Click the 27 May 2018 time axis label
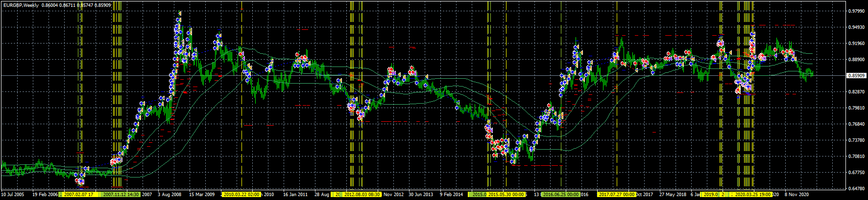 (x=673, y=195)
